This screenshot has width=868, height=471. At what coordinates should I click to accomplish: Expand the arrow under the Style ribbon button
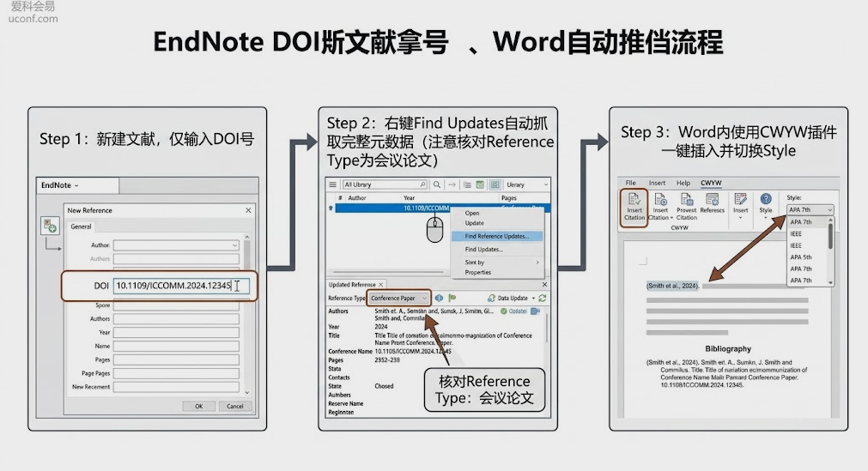click(x=766, y=218)
